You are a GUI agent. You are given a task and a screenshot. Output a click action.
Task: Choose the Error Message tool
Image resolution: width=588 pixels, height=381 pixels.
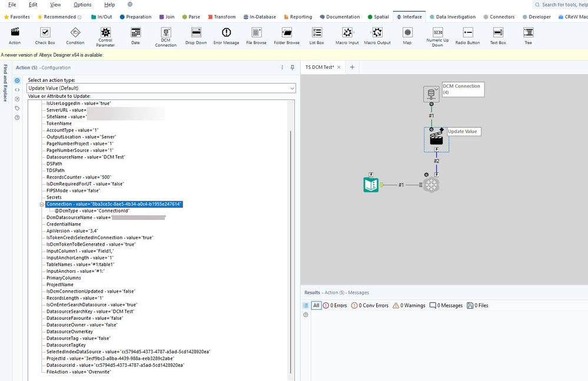point(226,35)
